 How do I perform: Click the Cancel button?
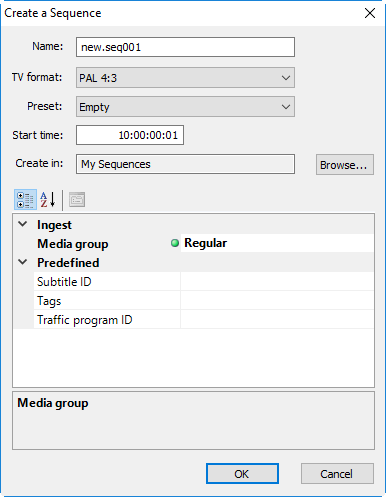337,473
